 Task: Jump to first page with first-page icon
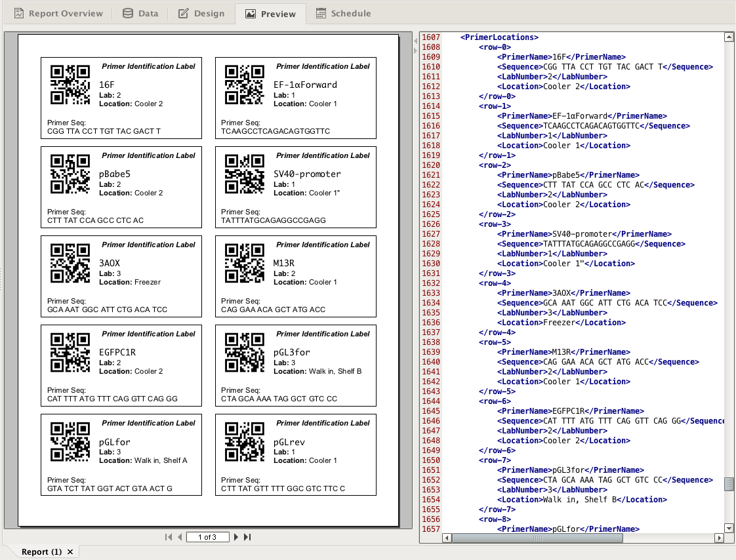click(169, 536)
